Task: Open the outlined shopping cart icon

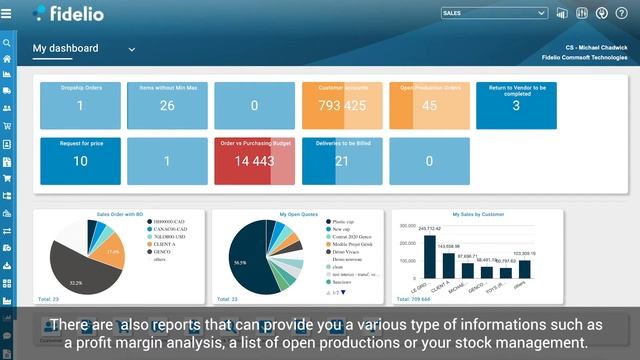Action: (x=7, y=126)
